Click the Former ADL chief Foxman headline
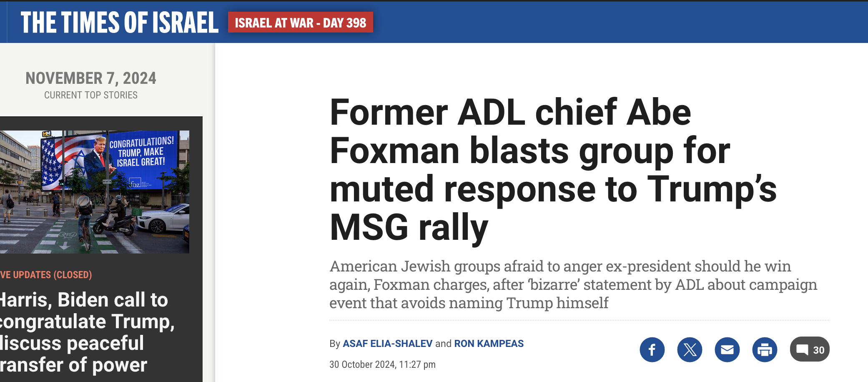This screenshot has width=868, height=382. pos(553,170)
